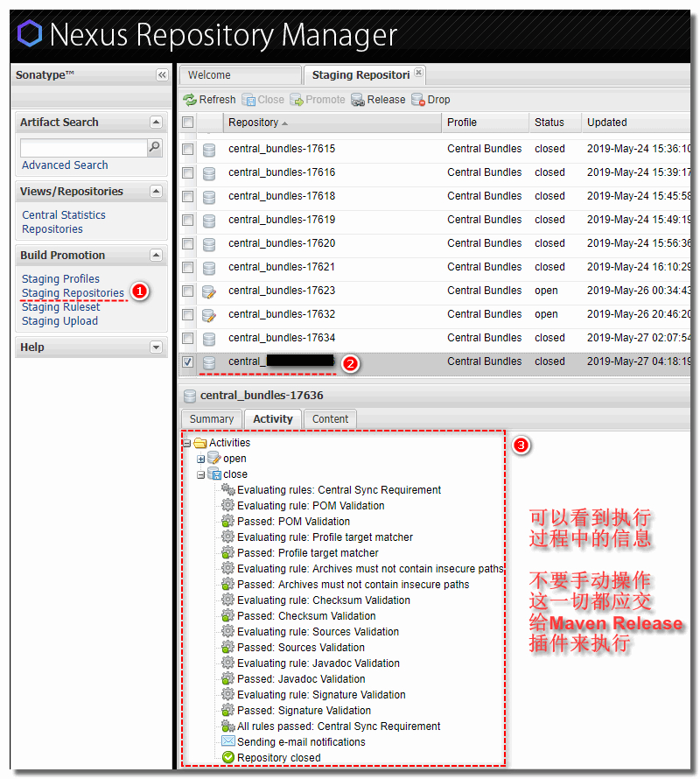Open the Staging Profiles link
The image size is (700, 779).
60,278
